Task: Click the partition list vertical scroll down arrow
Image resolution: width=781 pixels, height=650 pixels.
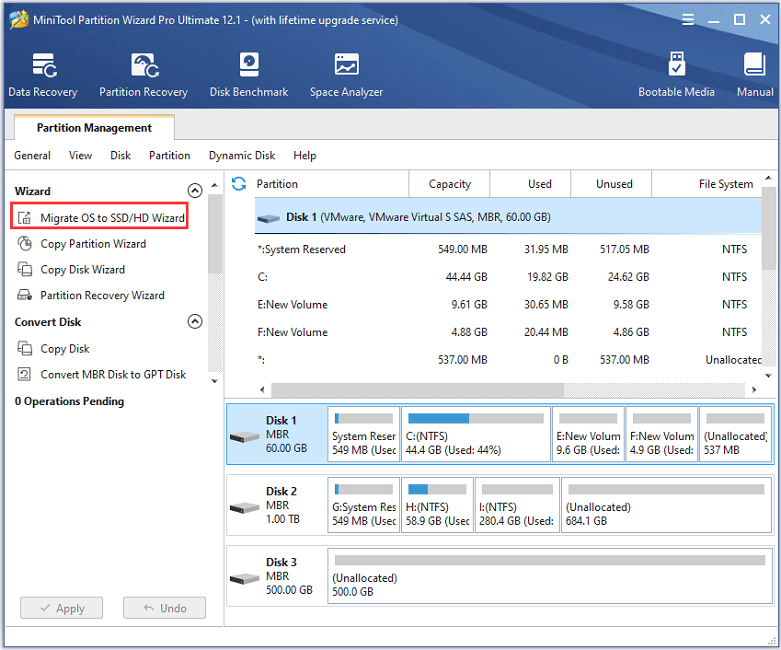Action: 768,376
